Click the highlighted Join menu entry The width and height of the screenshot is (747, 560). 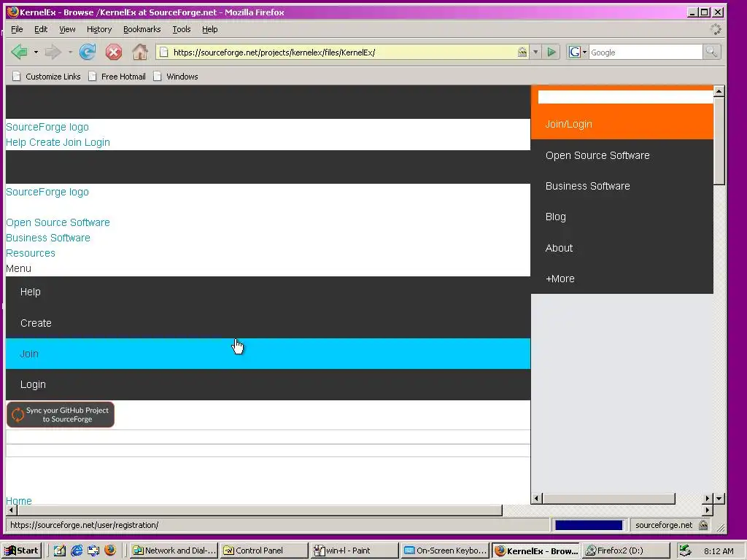(268, 354)
